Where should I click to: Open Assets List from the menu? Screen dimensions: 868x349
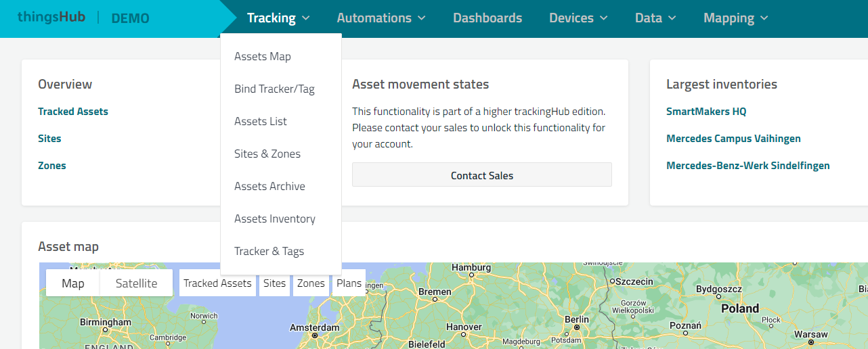(261, 122)
